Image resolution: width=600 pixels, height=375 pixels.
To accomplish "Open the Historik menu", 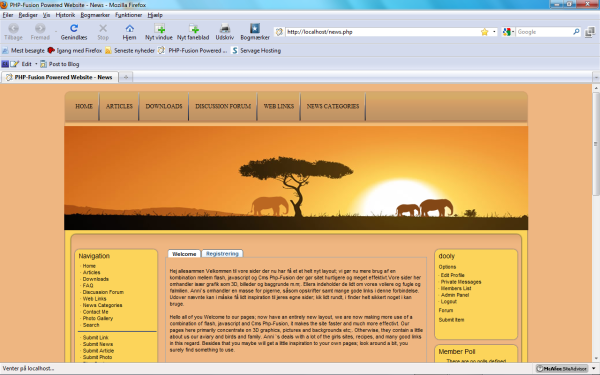I will 65,15.
